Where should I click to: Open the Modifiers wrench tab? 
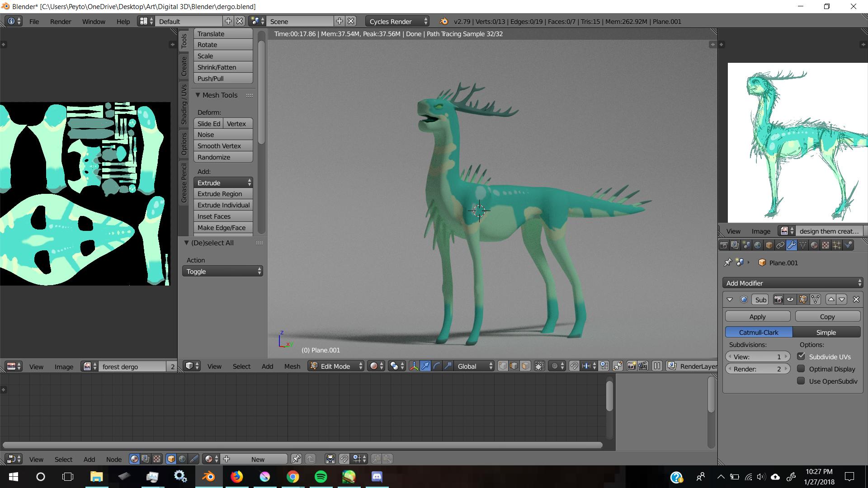point(792,245)
